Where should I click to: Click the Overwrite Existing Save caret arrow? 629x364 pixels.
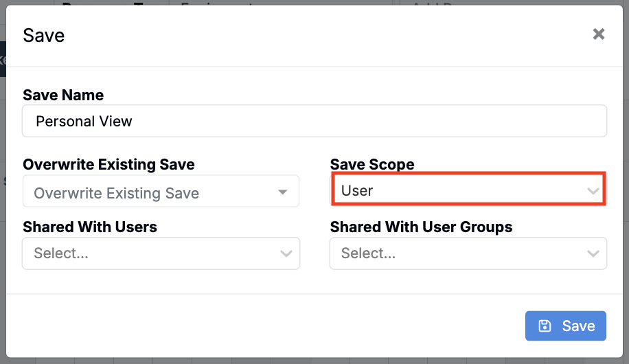283,192
